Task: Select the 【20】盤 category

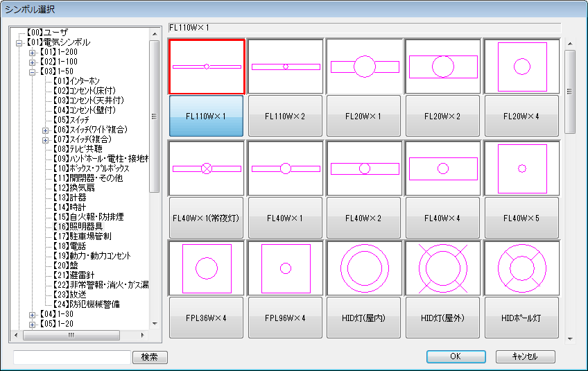Action: point(65,266)
